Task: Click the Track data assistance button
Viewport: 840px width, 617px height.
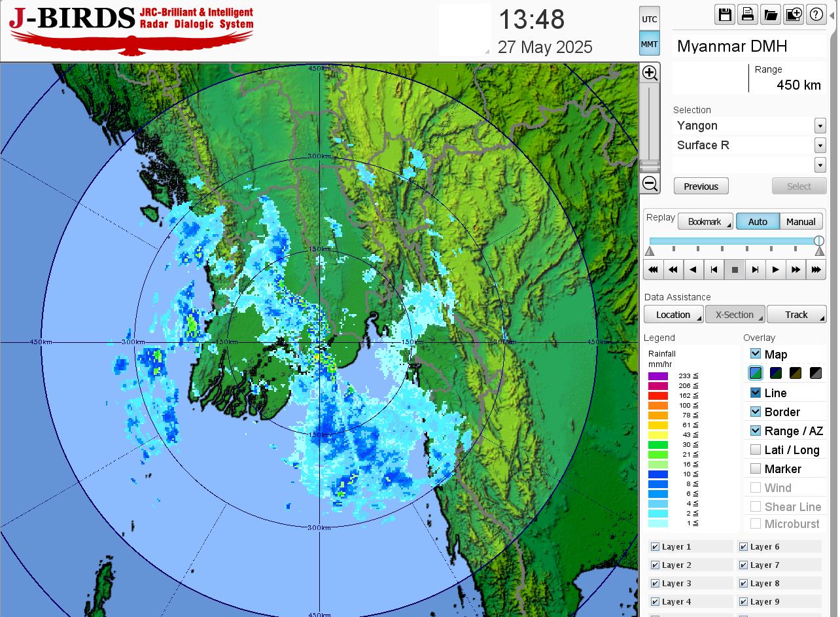Action: point(796,315)
